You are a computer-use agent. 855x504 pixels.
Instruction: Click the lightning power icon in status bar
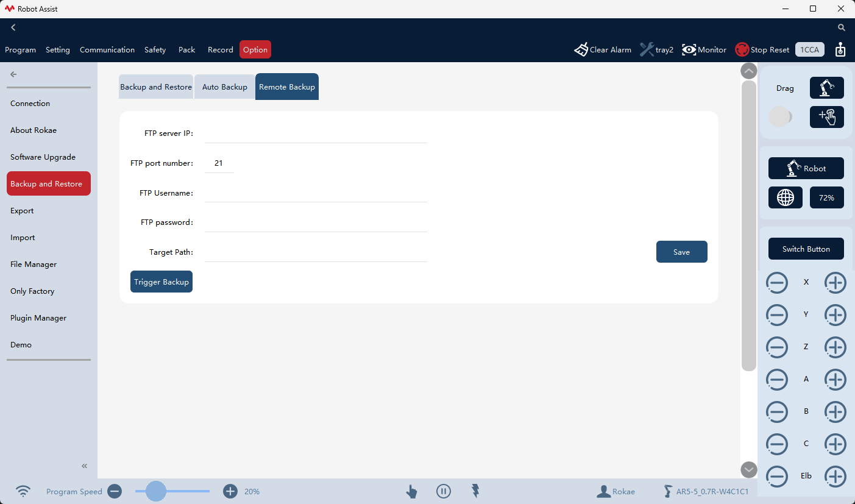pyautogui.click(x=476, y=491)
